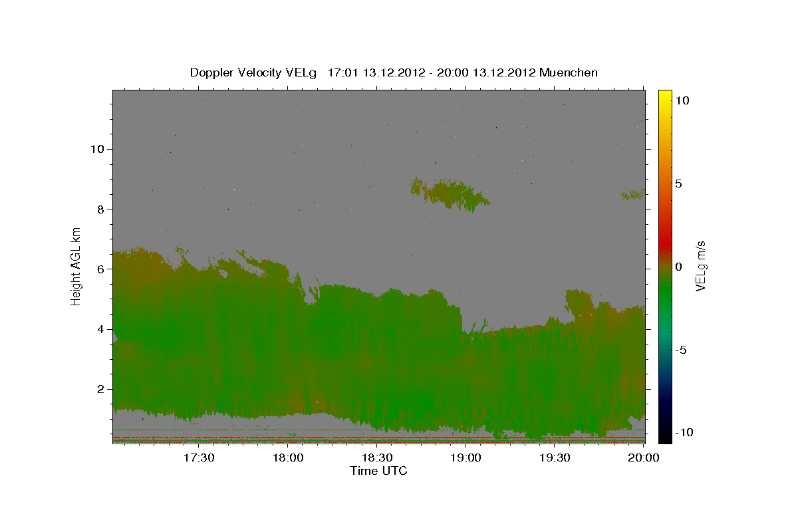Click the end date "20:00 13.12.2012" in the title
The image size is (798, 532).
click(485, 72)
